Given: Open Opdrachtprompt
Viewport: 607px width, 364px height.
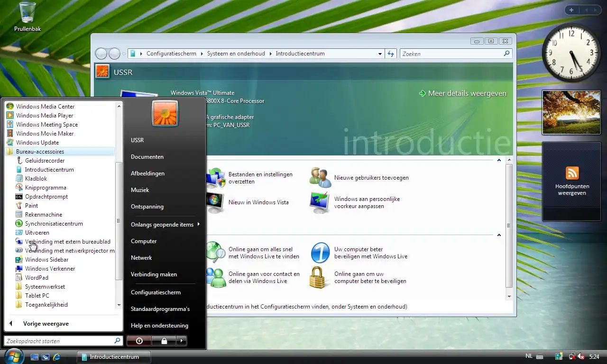Looking at the screenshot, I should pos(42,197).
